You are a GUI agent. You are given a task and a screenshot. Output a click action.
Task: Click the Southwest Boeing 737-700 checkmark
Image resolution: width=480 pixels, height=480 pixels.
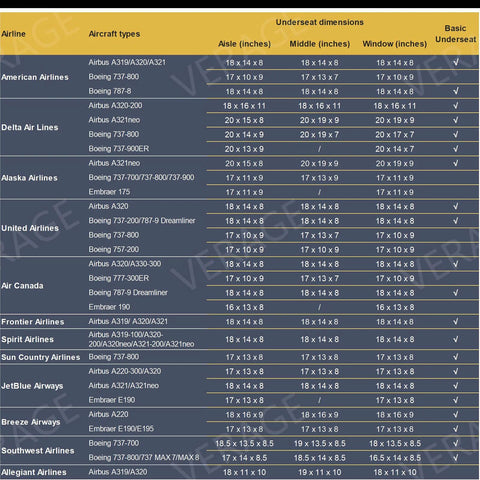(x=456, y=443)
